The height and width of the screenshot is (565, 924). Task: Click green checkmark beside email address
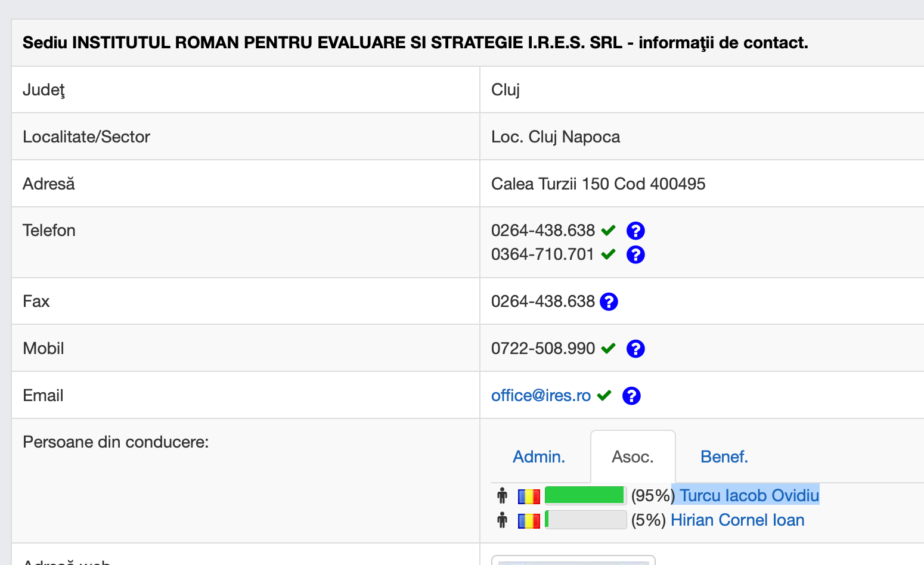[x=604, y=395]
